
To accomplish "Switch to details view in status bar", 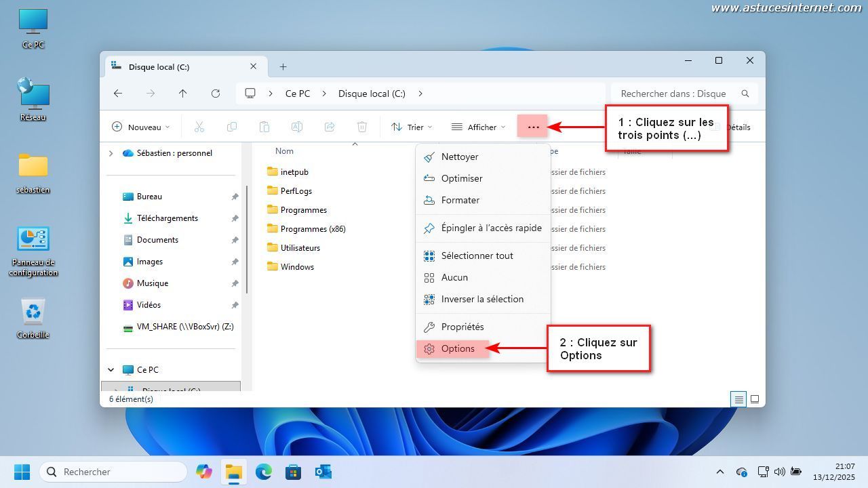I will (739, 399).
